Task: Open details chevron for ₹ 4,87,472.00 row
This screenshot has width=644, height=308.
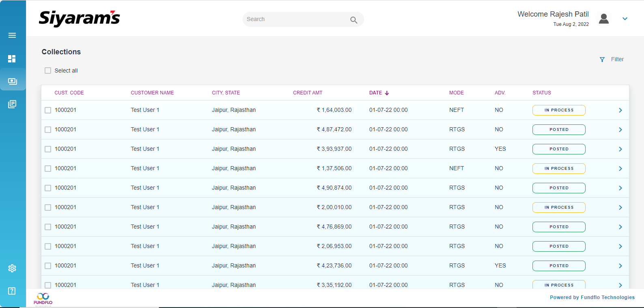Action: pos(620,130)
